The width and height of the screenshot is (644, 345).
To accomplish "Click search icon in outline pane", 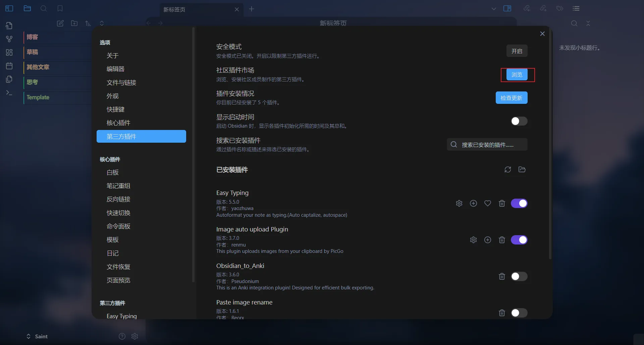I will click(x=574, y=23).
